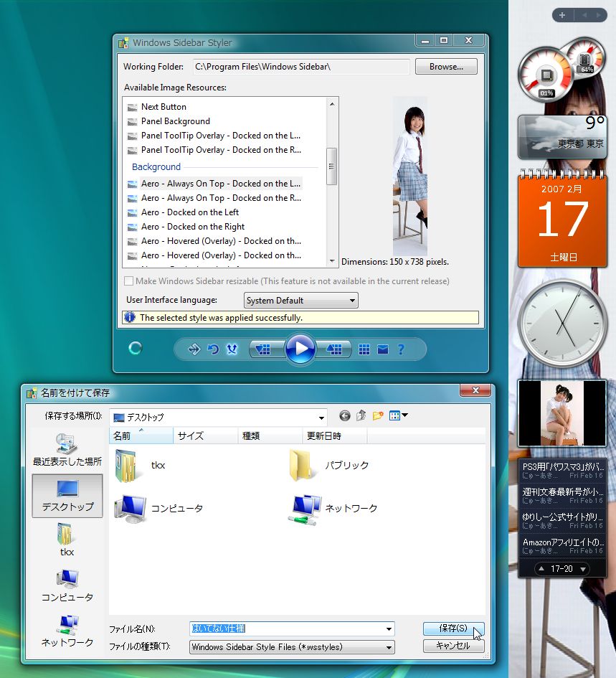Click the Working Folder path field

click(x=301, y=67)
